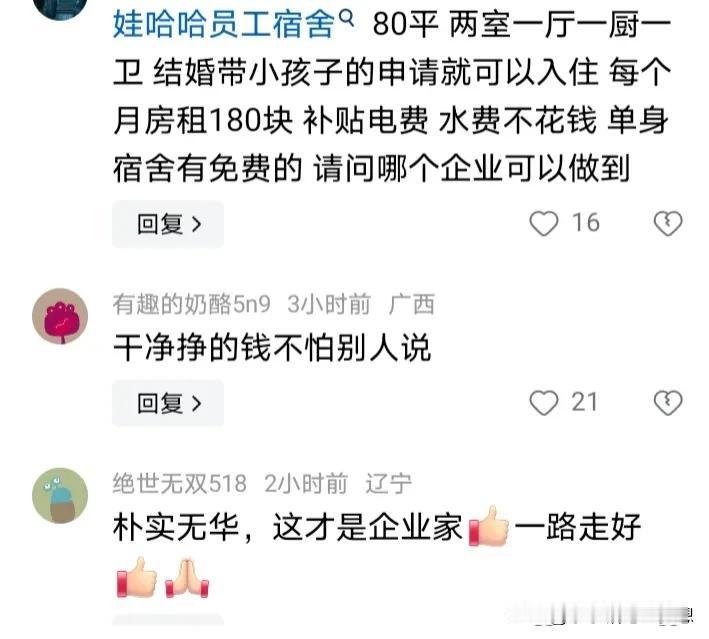
Task: Open 回复 under the 娃哈哈员工宿舍 comment
Action: (168, 224)
